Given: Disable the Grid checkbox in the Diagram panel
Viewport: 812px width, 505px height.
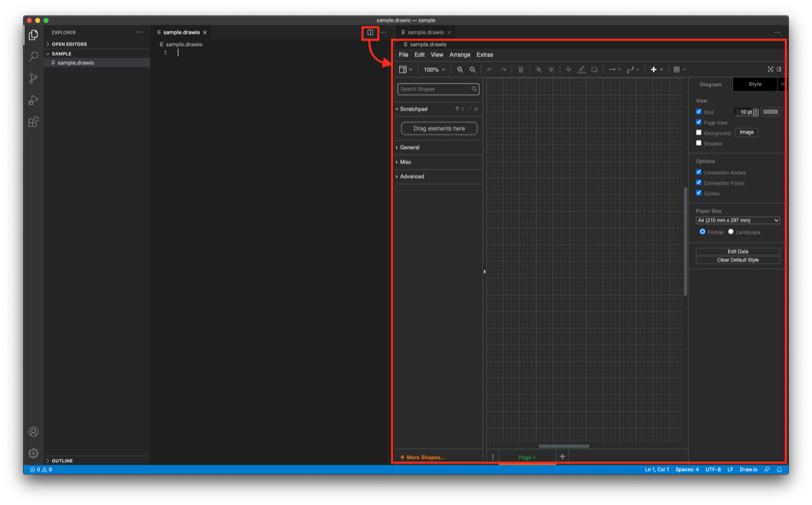Looking at the screenshot, I should click(x=699, y=112).
